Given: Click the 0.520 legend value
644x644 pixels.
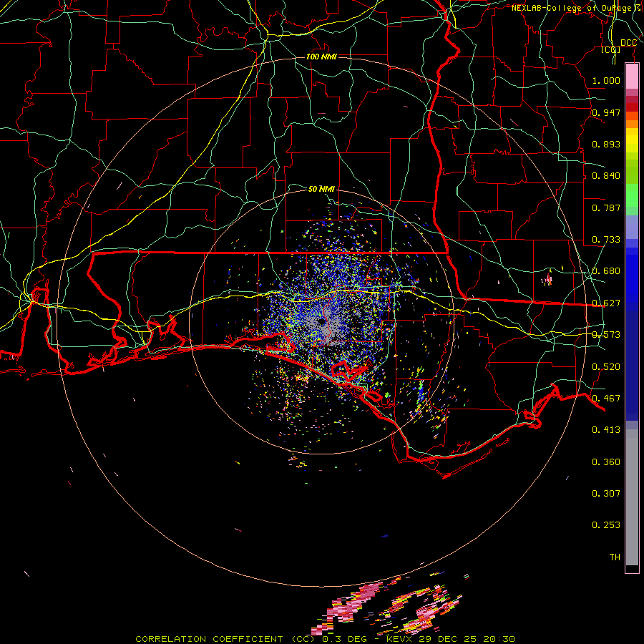Looking at the screenshot, I should click(x=606, y=366).
